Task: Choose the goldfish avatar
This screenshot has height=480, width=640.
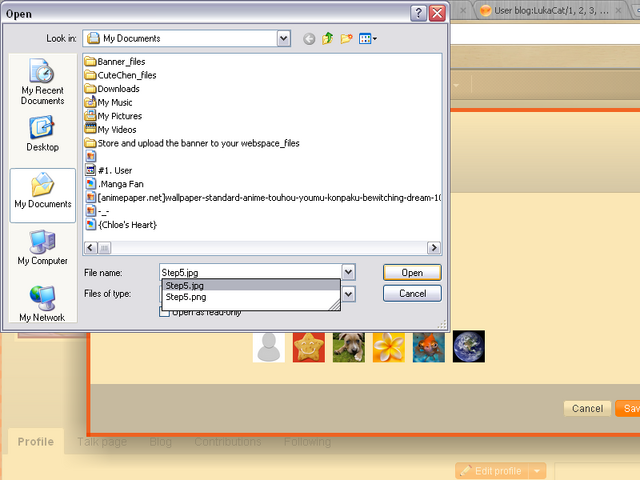Action: 429,347
